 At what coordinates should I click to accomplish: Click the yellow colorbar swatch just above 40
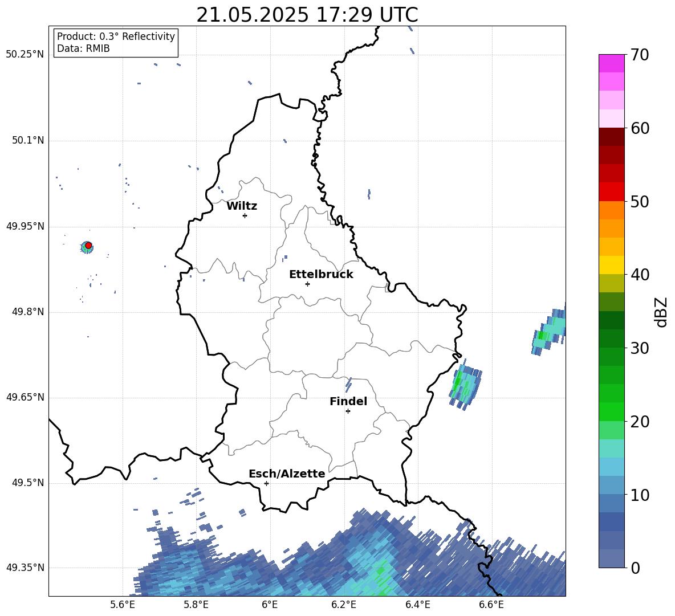pyautogui.click(x=611, y=265)
